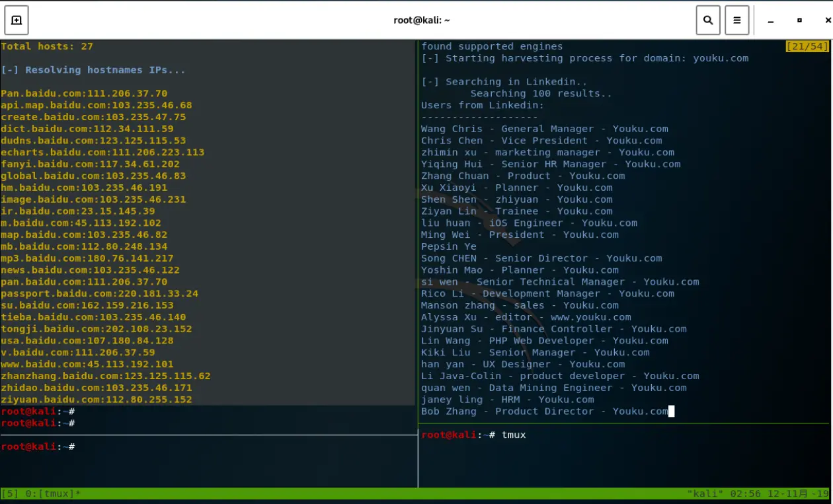
Task: Select passport.baidu.com host line
Action: (x=99, y=293)
